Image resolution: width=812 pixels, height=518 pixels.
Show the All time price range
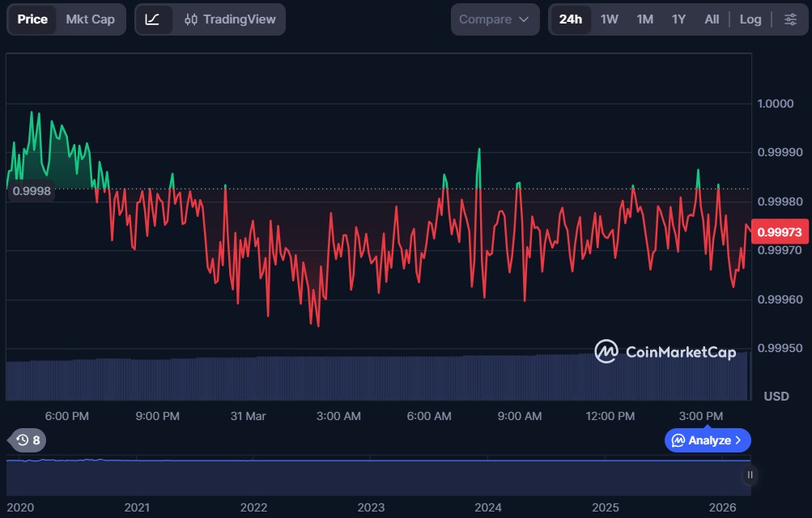click(712, 19)
